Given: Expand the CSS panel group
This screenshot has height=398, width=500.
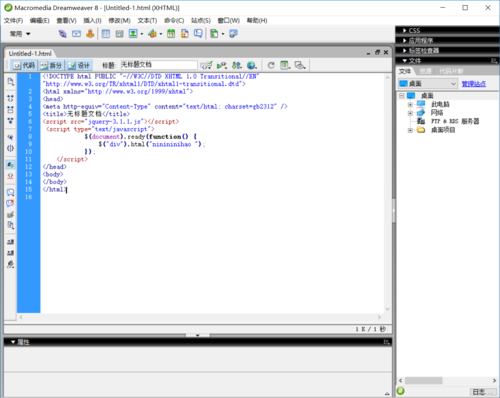Looking at the screenshot, I should (x=404, y=31).
